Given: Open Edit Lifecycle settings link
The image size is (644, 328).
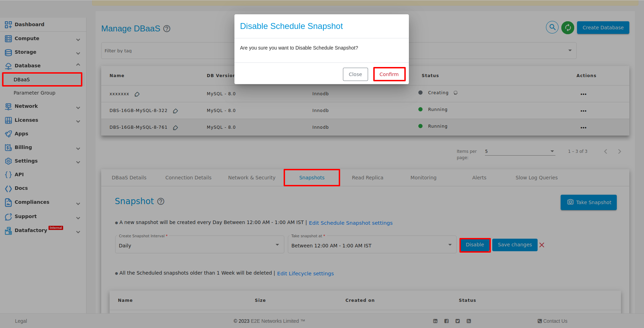Looking at the screenshot, I should point(306,274).
